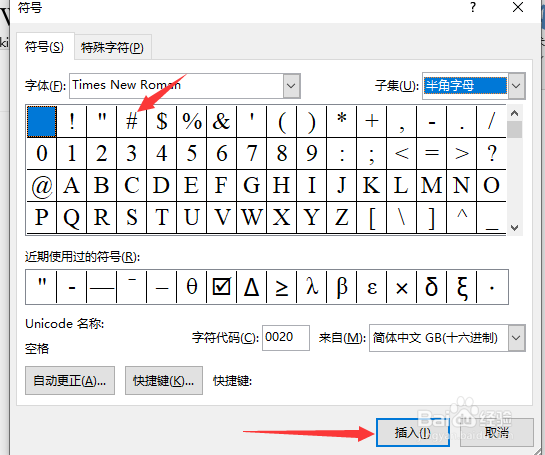Image resolution: width=545 pixels, height=455 pixels.
Task: Choose the recently used beta β symbol
Action: (342, 287)
